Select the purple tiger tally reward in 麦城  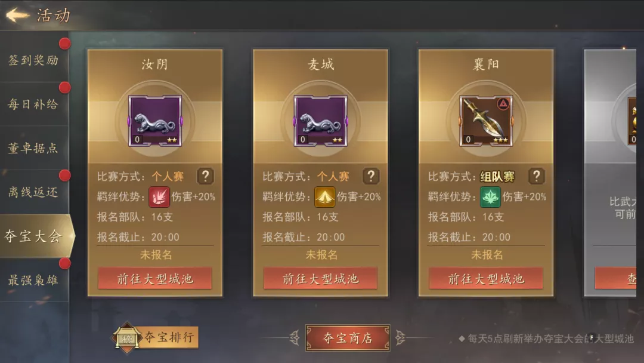(x=321, y=121)
